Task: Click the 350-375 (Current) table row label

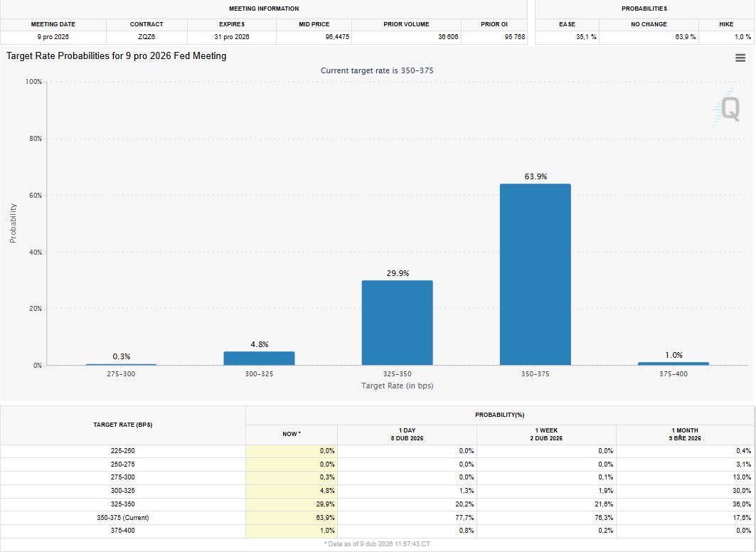Action: coord(123,518)
